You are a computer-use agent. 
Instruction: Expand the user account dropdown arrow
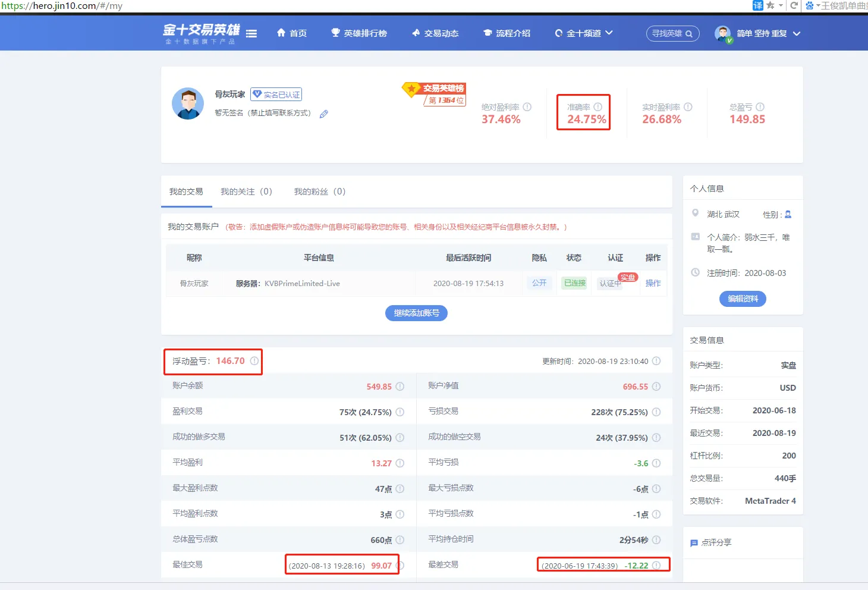pyautogui.click(x=797, y=34)
